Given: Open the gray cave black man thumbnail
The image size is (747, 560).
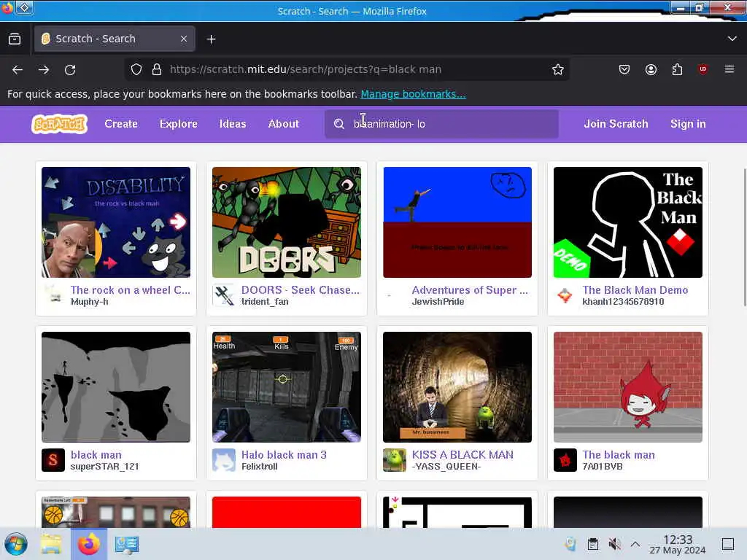Looking at the screenshot, I should point(116,386).
